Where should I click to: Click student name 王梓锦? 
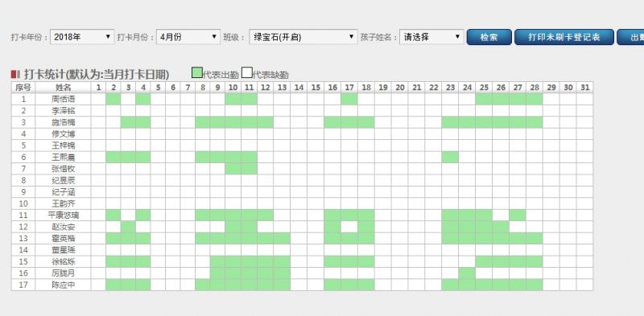(64, 146)
